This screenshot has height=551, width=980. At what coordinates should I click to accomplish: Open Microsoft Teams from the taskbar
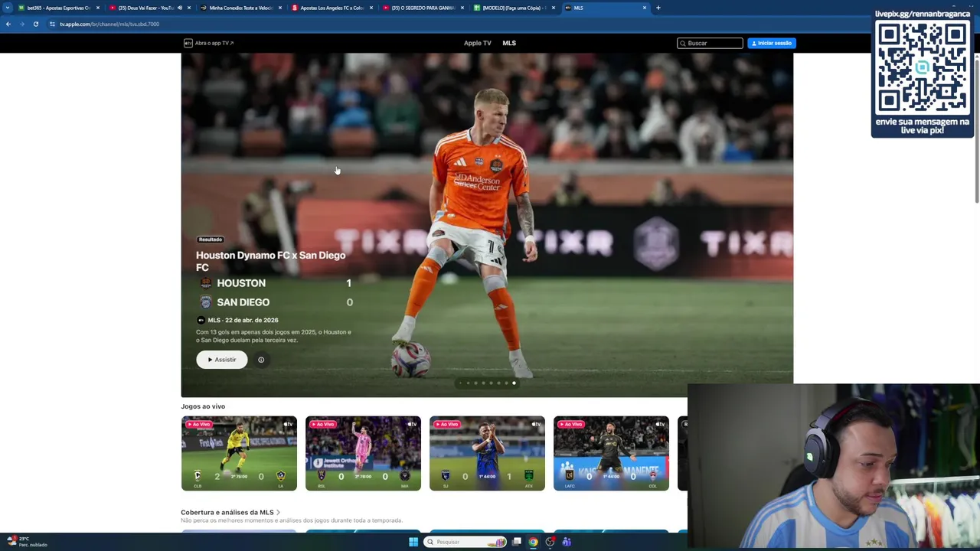point(567,542)
